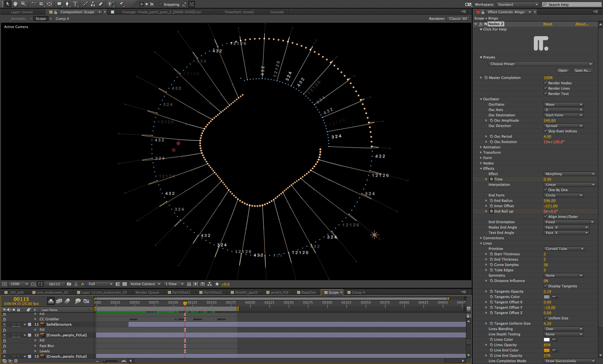Screen dimensions: 603x364
Task: Click the preset Open button
Action: (x=562, y=70)
